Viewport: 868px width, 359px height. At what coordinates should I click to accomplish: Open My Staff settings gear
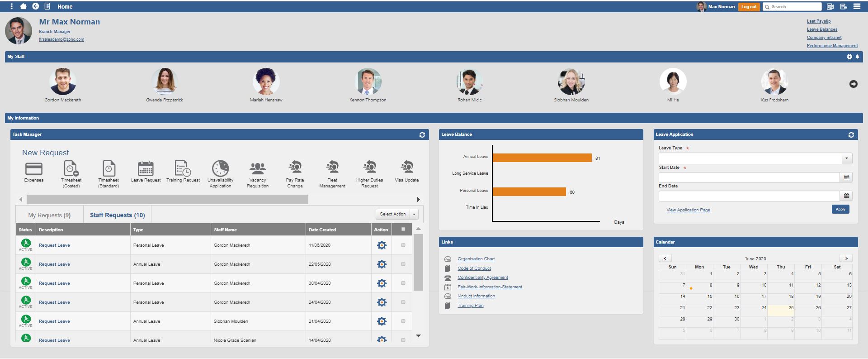pos(849,57)
